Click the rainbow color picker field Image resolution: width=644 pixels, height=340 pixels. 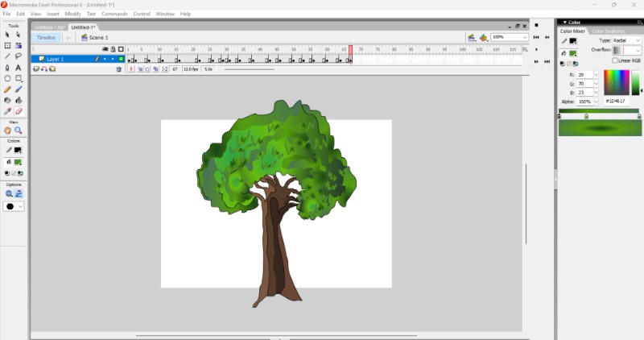(616, 83)
